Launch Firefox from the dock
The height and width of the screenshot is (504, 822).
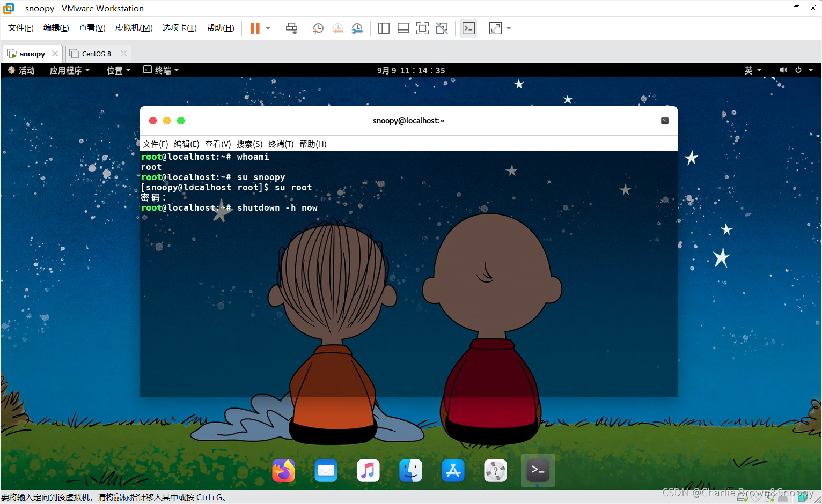coord(284,471)
